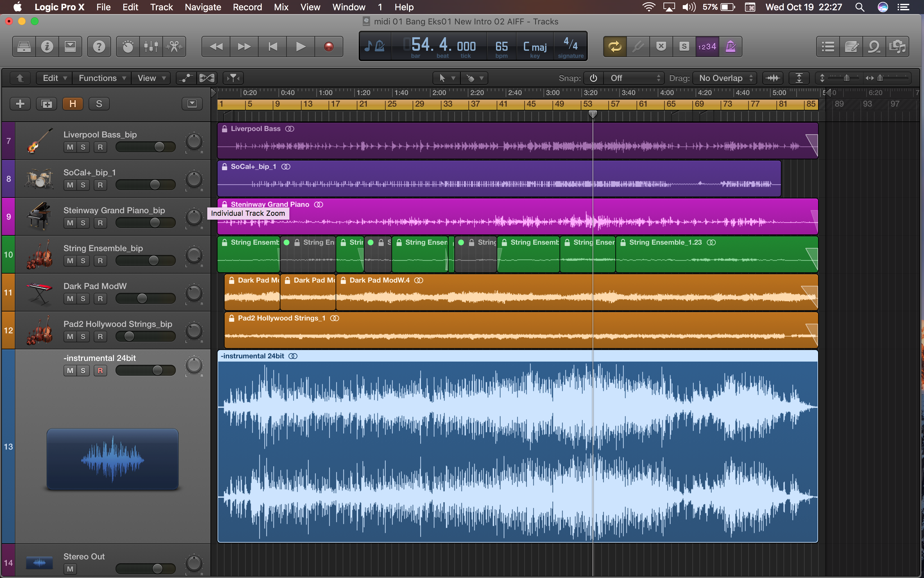Click the Vertical Auto Zoom button

click(799, 78)
